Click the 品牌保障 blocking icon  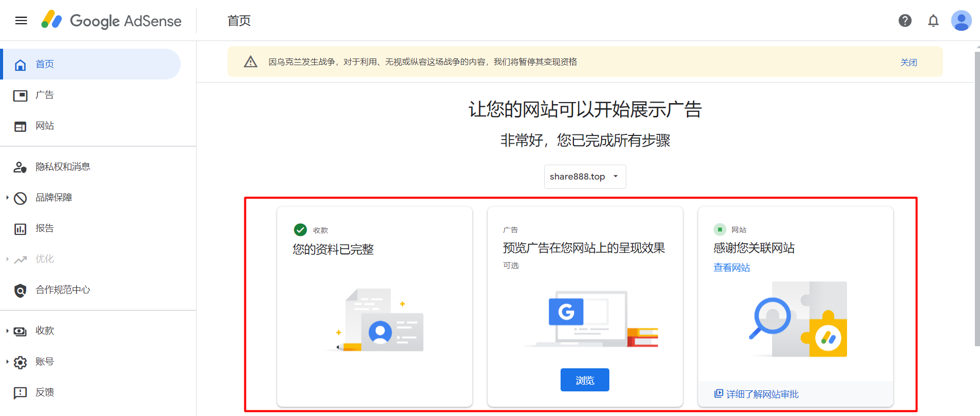[x=21, y=198]
